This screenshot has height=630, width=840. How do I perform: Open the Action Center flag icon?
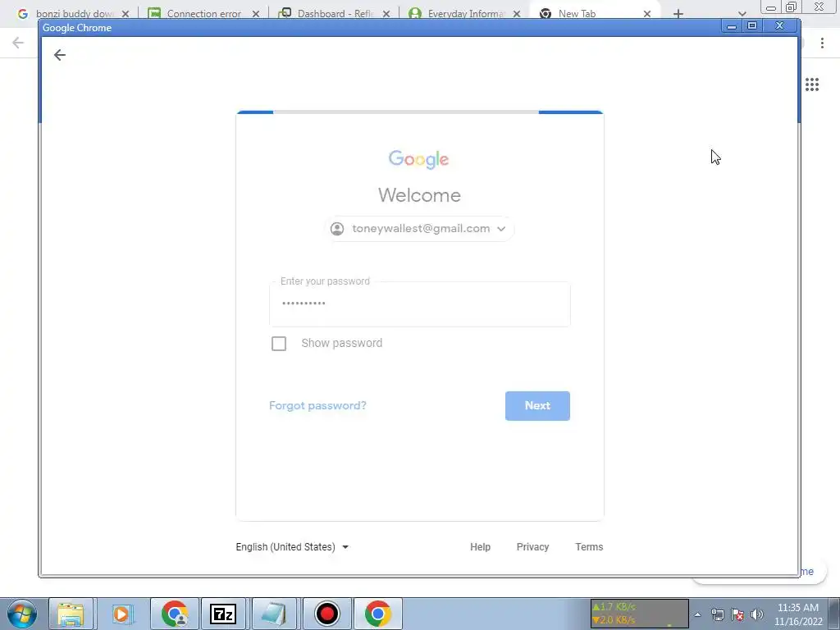point(737,614)
